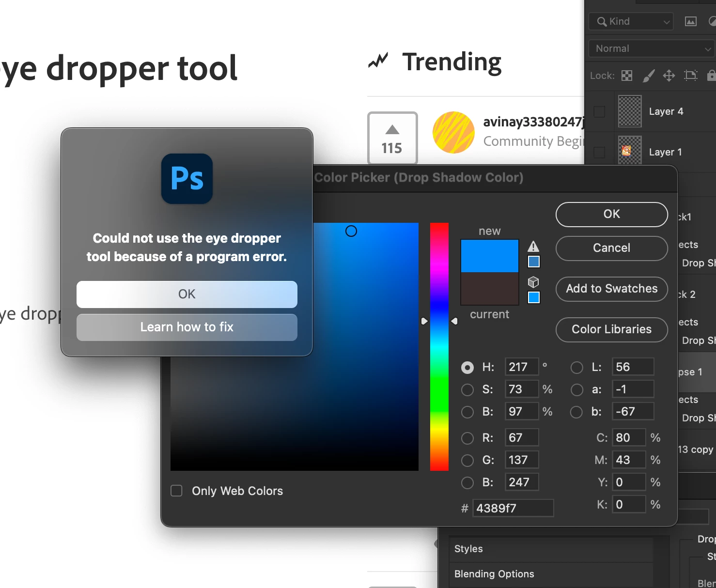Cancel the Color Picker dialog
Screen dimensions: 716x588
point(611,248)
